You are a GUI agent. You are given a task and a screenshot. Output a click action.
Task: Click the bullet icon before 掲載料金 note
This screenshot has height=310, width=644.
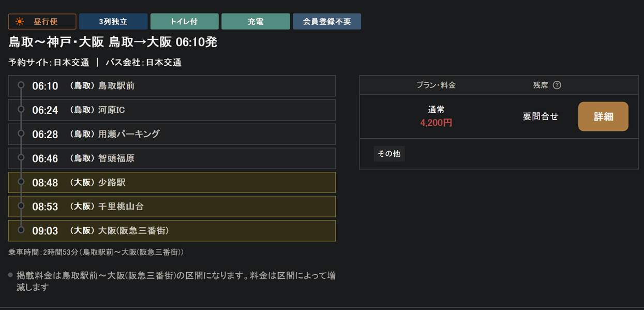[11, 275]
